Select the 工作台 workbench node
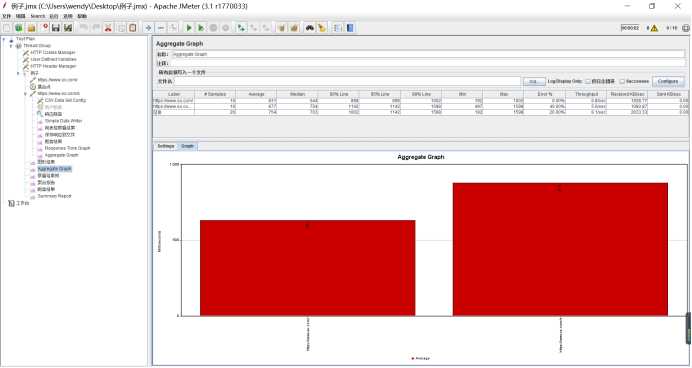This screenshot has height=368, width=692. (23, 203)
